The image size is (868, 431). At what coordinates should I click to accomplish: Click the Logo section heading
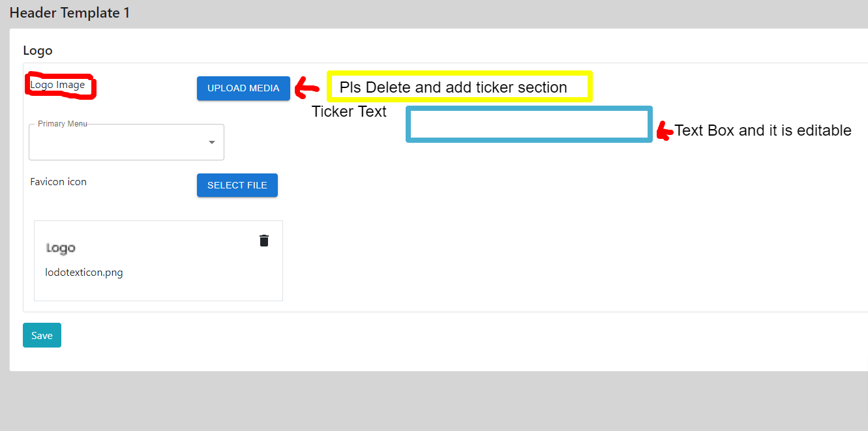coord(38,50)
